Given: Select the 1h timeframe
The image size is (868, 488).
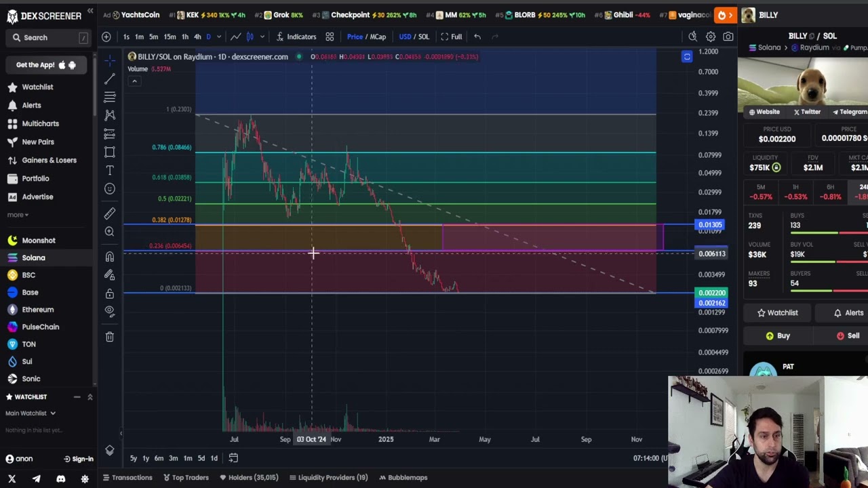Looking at the screenshot, I should tap(184, 37).
